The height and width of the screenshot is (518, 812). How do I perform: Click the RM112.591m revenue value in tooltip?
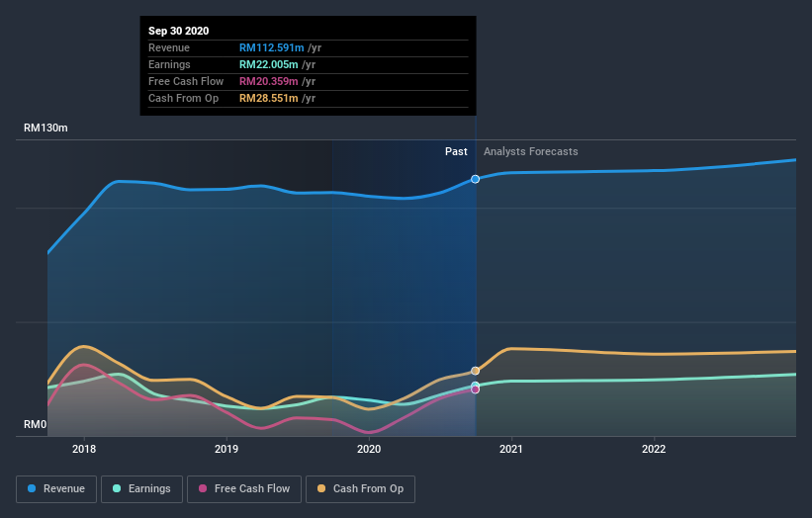click(x=271, y=48)
